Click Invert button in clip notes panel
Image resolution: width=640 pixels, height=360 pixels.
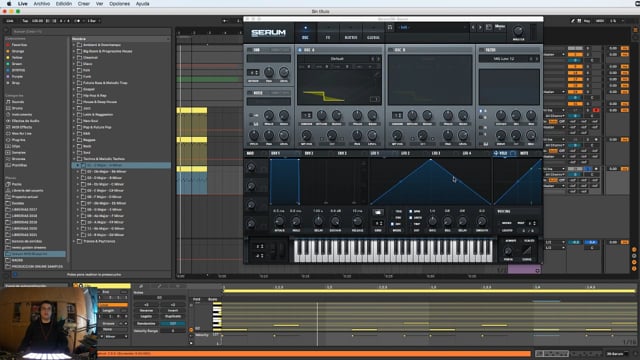tap(173, 311)
